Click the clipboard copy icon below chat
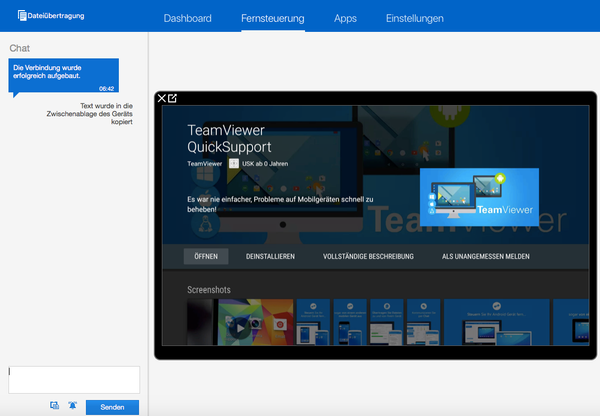 coord(54,405)
